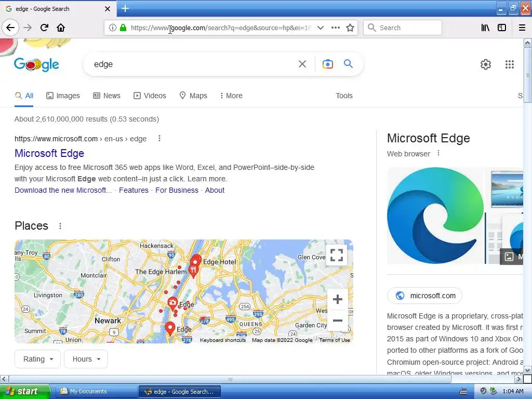Expand the Hours filter dropdown
Screen dimensions: 532x399
coord(86,359)
